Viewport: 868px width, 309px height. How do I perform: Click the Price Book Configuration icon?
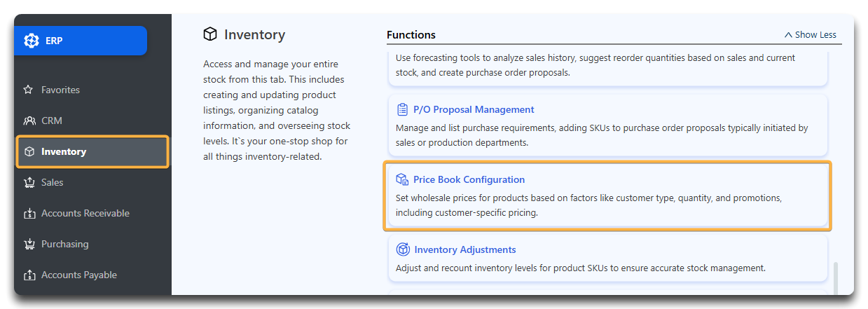click(x=402, y=179)
